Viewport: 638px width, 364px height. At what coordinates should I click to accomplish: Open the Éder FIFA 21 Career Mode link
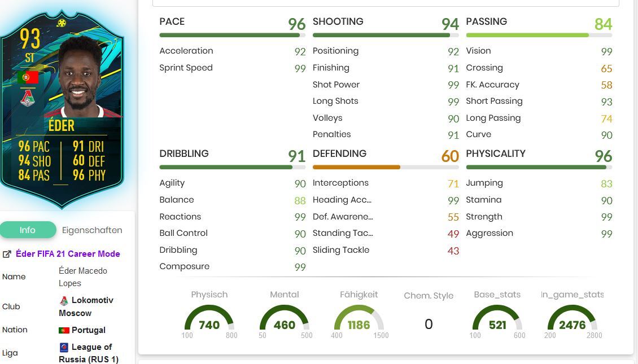coord(68,254)
